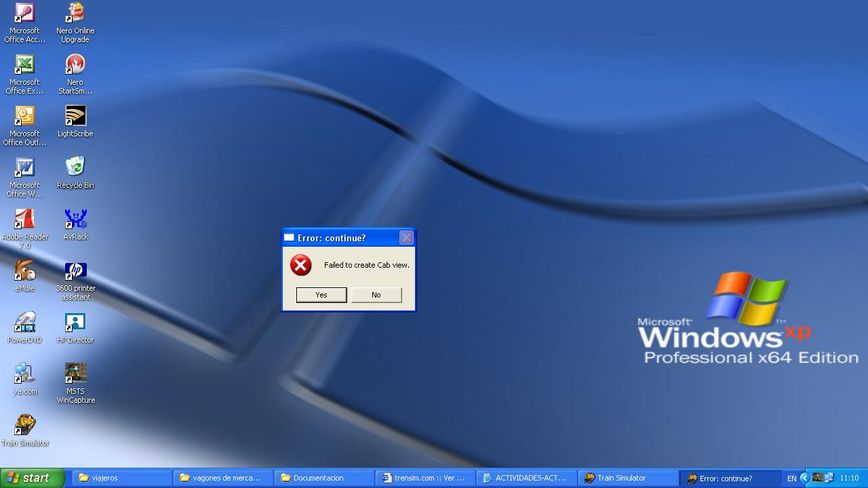Close the 'Error: continue?' dialog

(x=406, y=237)
